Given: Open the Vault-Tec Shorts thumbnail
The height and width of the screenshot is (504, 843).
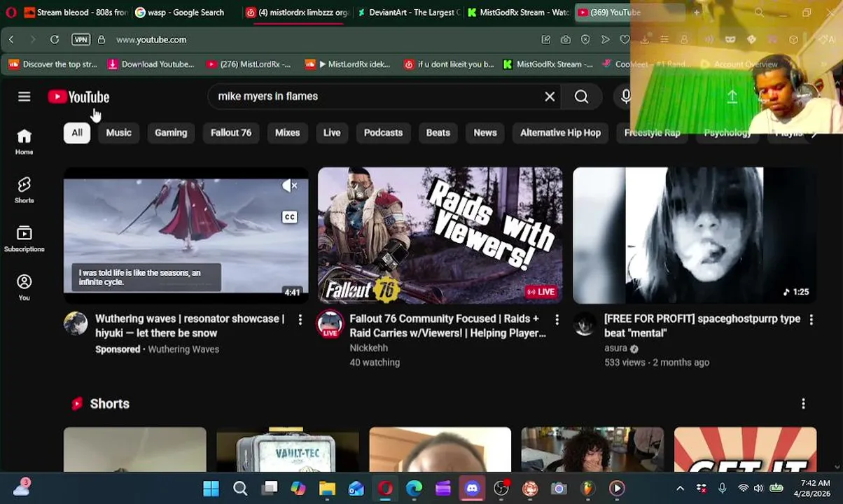Looking at the screenshot, I should (x=287, y=449).
